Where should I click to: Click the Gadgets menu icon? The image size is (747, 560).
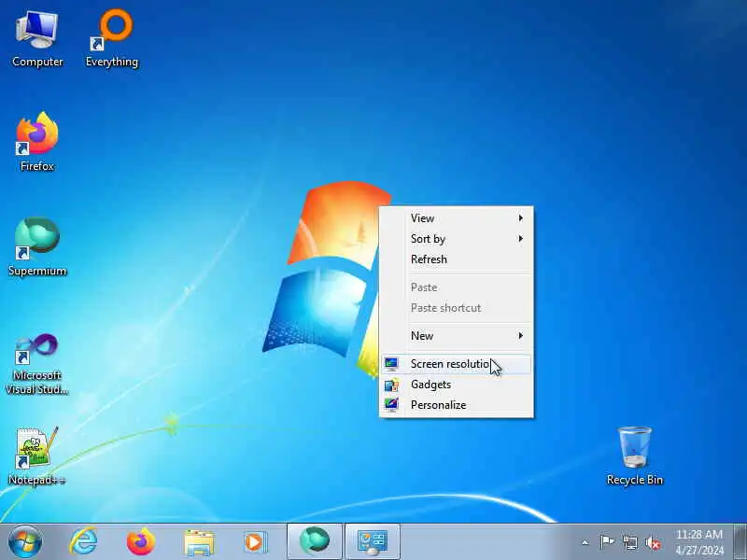point(391,385)
